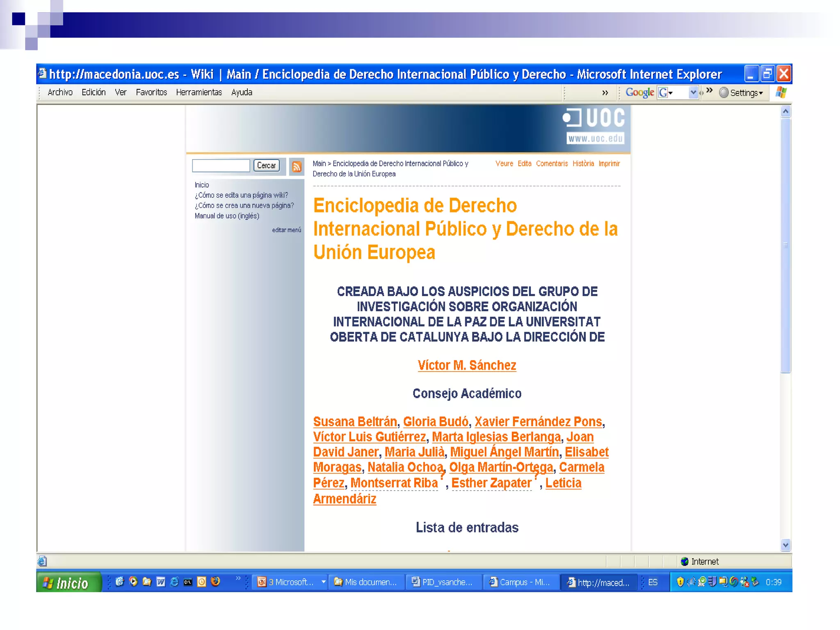
Task: Open the Favoritos menu
Action: pyautogui.click(x=151, y=92)
